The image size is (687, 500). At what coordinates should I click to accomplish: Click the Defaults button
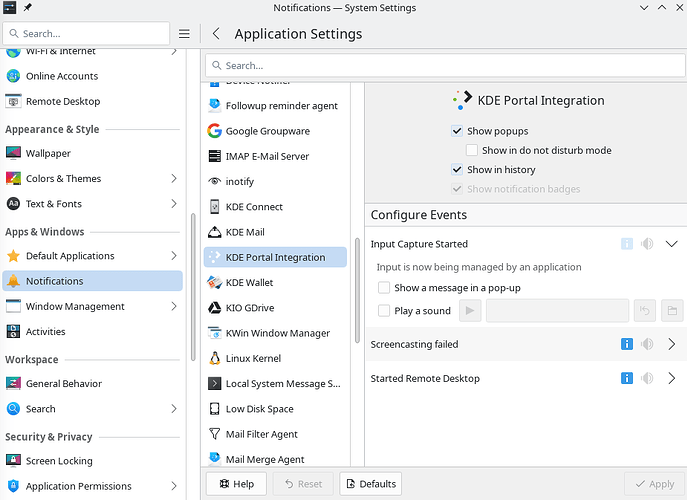(370, 484)
